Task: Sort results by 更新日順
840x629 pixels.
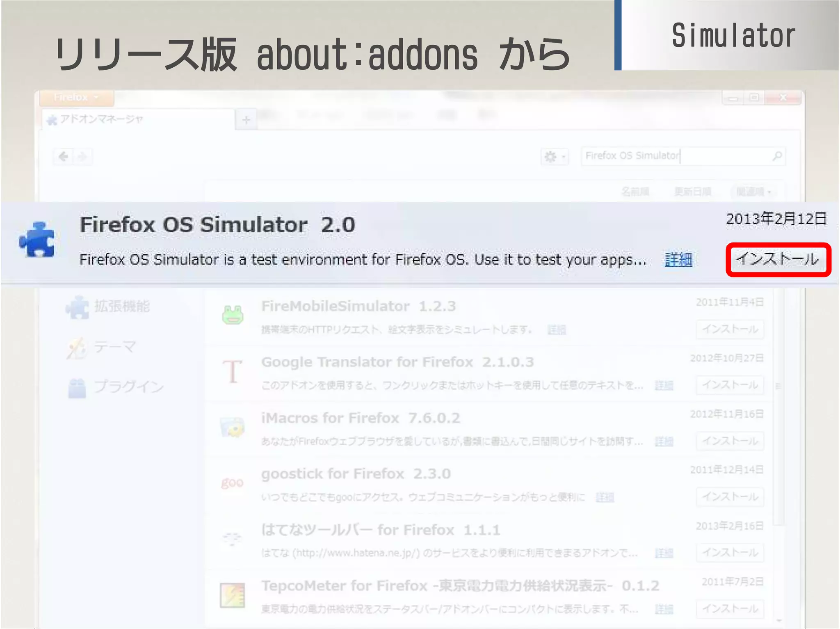Action: (x=693, y=192)
